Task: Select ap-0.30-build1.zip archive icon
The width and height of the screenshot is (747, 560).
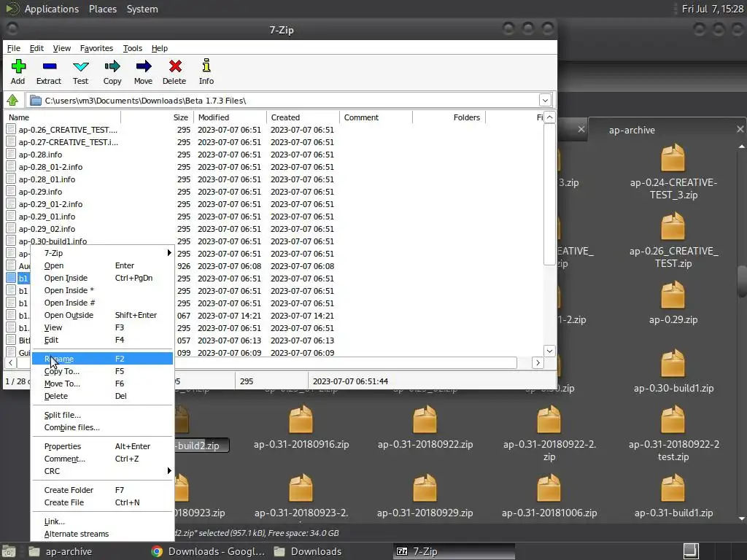Action: 673,363
